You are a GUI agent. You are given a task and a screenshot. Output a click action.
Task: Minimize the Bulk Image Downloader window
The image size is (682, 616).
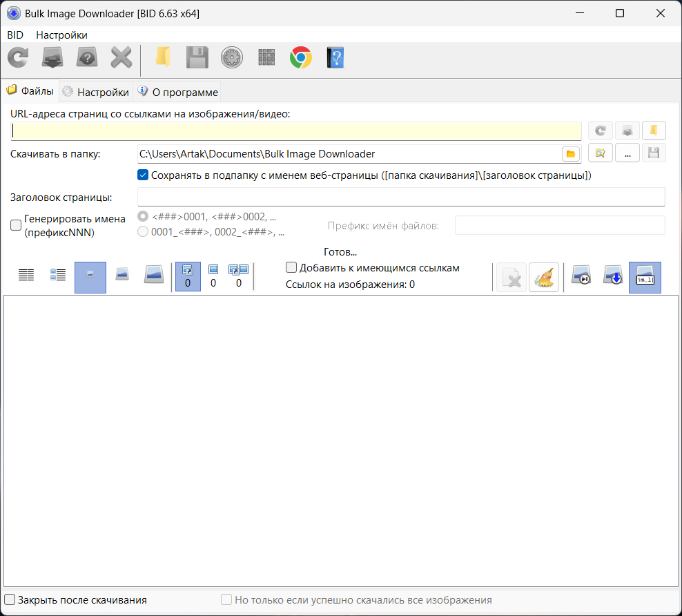[x=580, y=14]
